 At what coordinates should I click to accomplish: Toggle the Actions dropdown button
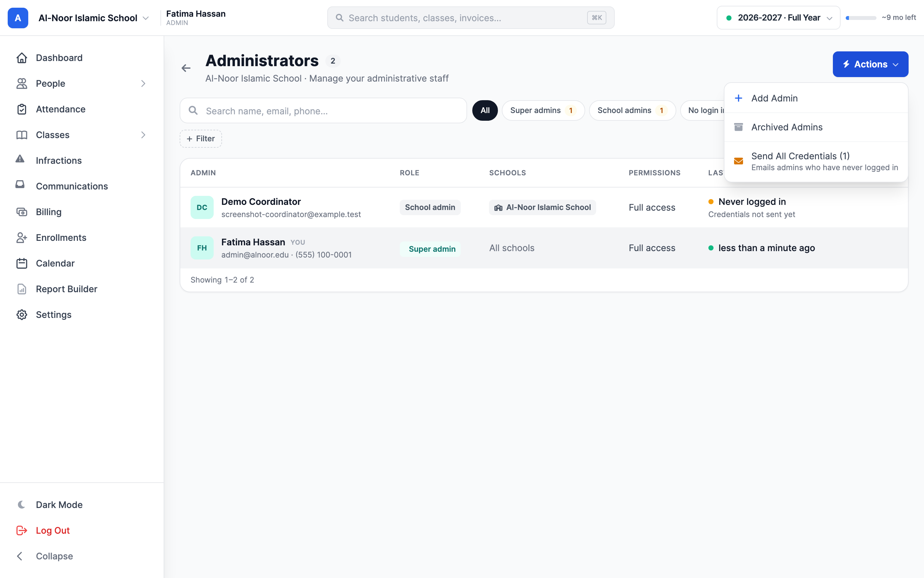point(870,64)
